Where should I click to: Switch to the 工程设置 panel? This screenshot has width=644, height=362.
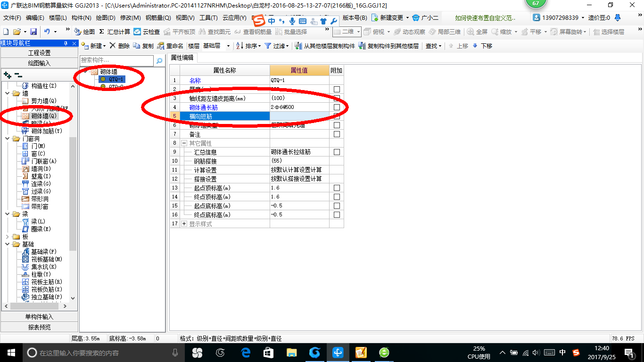(x=40, y=53)
